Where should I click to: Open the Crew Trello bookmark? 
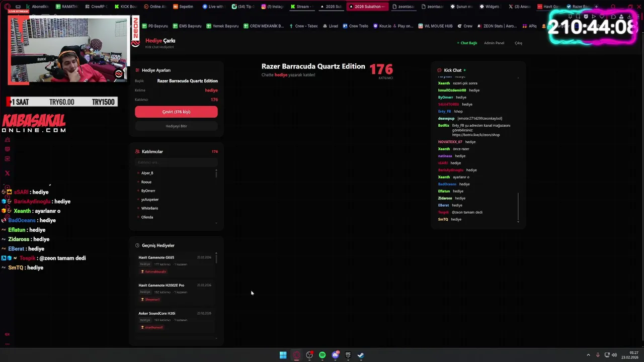point(355,26)
